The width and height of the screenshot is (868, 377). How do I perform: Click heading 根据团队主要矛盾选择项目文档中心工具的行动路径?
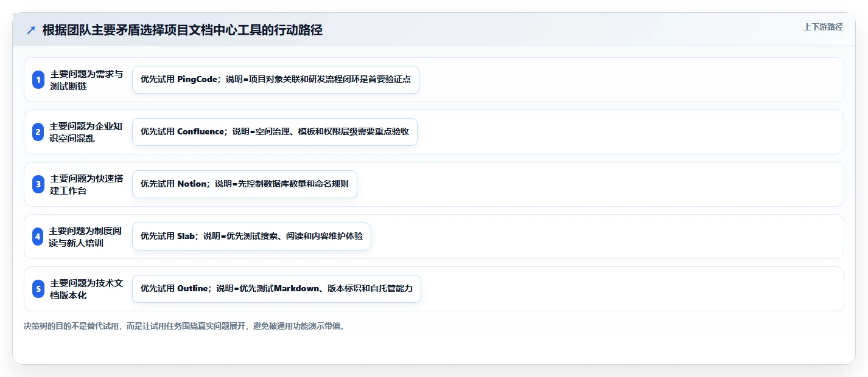(183, 30)
